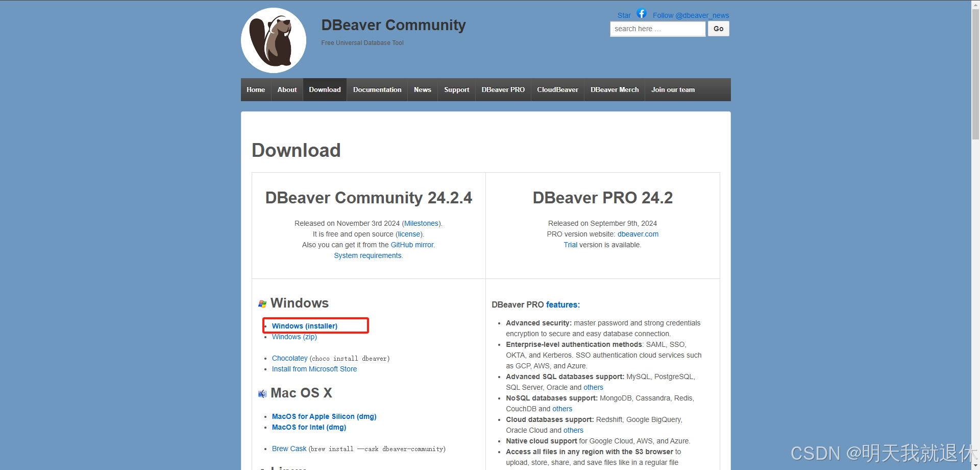Open the News menu item
The height and width of the screenshot is (470, 980).
[423, 89]
